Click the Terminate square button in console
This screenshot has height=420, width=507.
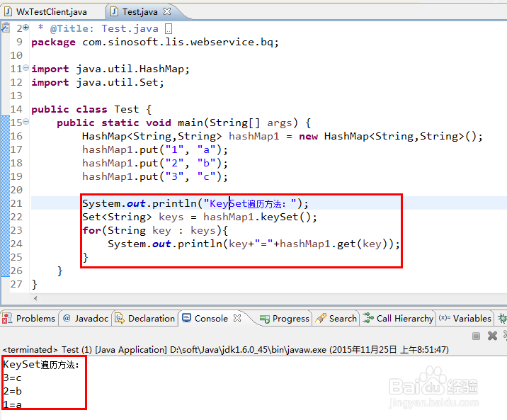coord(476,336)
